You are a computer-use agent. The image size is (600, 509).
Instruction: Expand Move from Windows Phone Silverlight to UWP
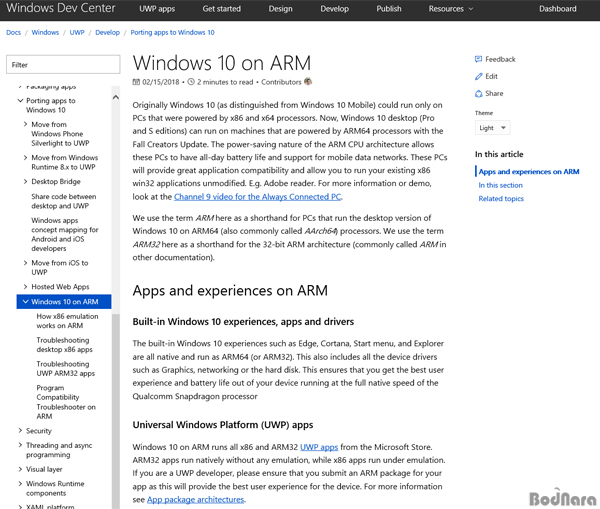pos(25,124)
